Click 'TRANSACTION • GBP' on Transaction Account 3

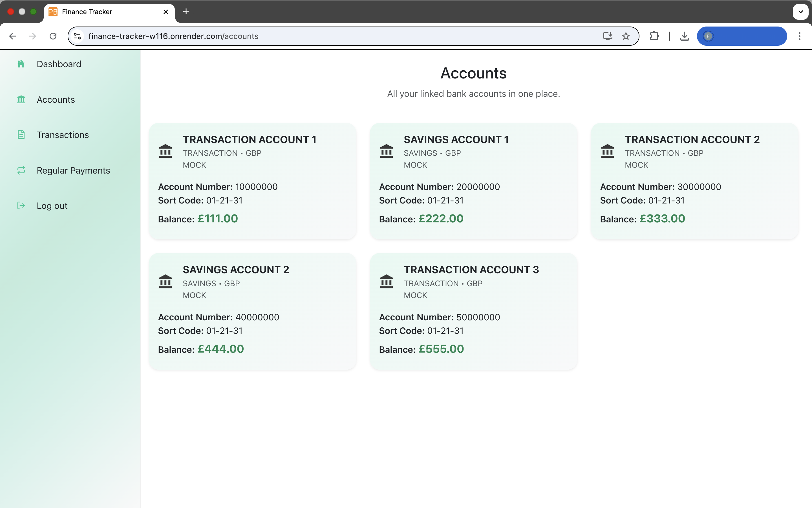click(443, 284)
